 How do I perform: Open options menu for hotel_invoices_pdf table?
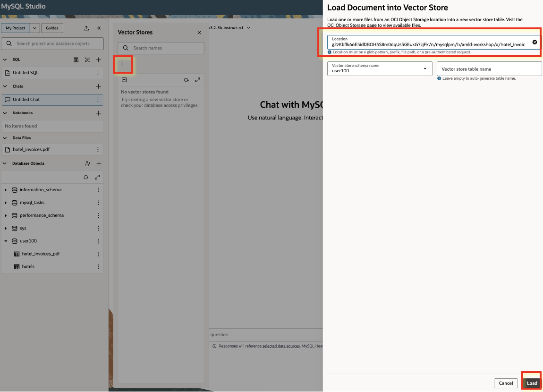tap(98, 254)
